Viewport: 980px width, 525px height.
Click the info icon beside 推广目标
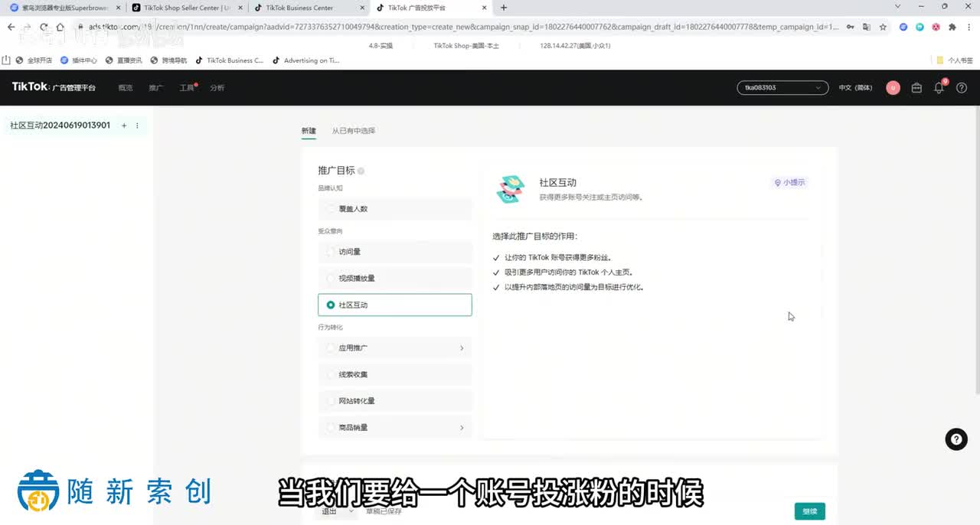(x=361, y=171)
